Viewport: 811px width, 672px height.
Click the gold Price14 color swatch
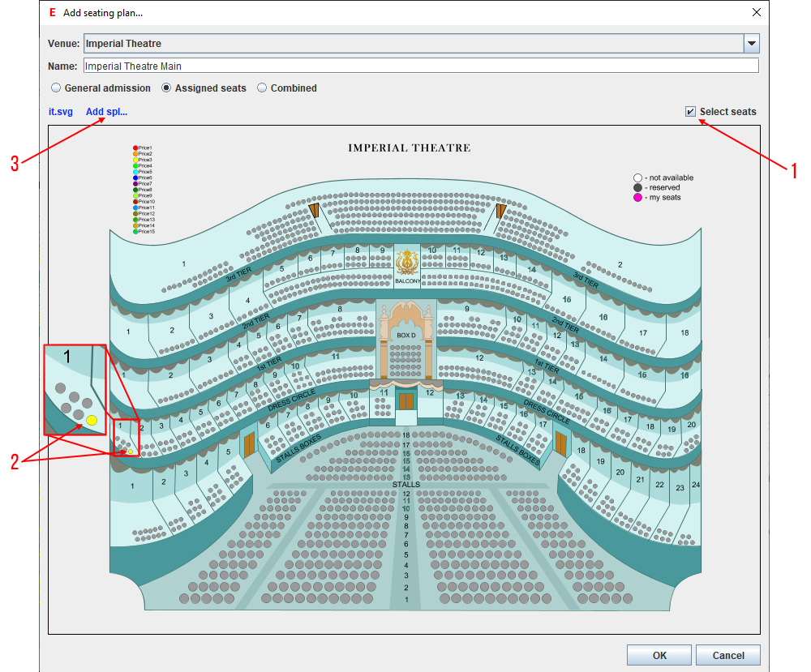click(135, 225)
